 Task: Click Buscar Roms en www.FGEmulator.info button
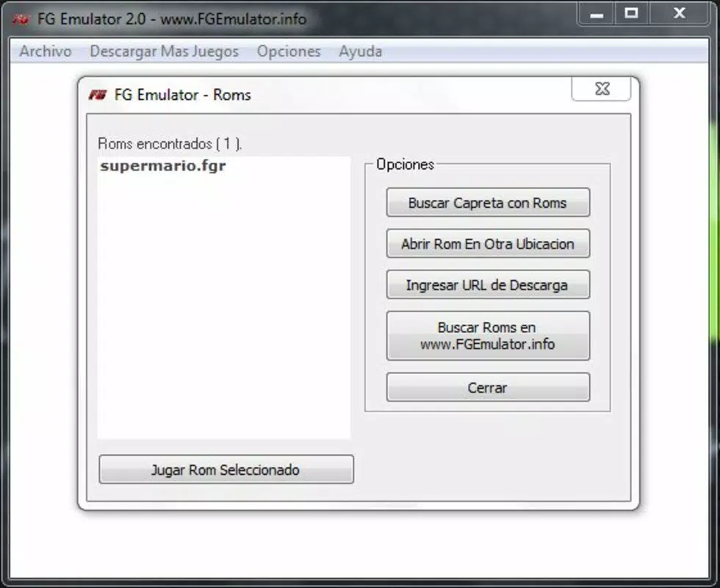(488, 336)
